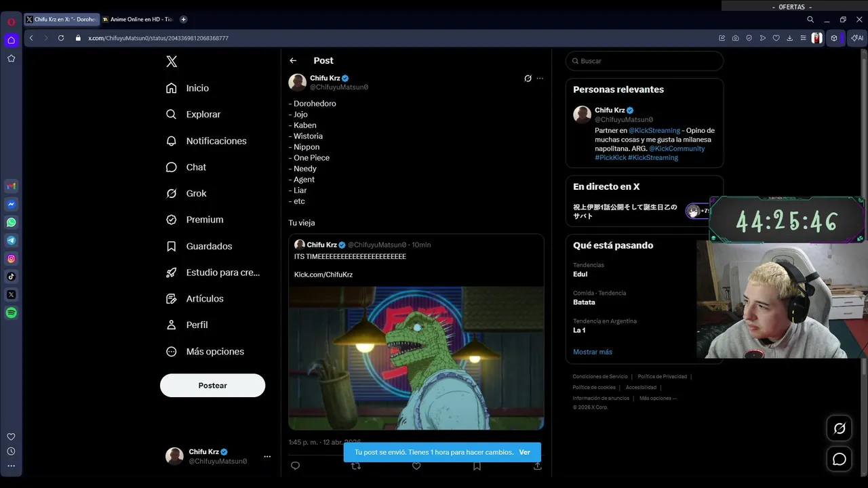Open a new browser tab with plus
868x488 pixels.
[x=183, y=20]
